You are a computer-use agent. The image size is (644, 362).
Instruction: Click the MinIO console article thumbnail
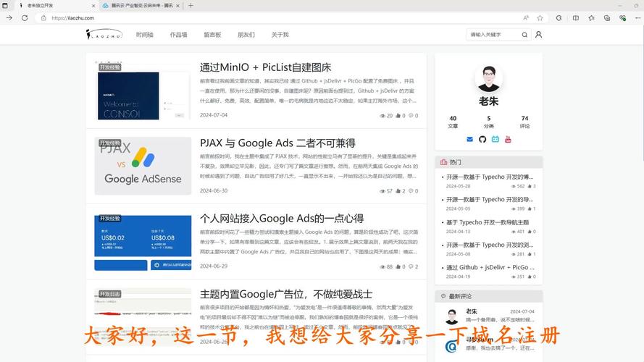coord(143,90)
